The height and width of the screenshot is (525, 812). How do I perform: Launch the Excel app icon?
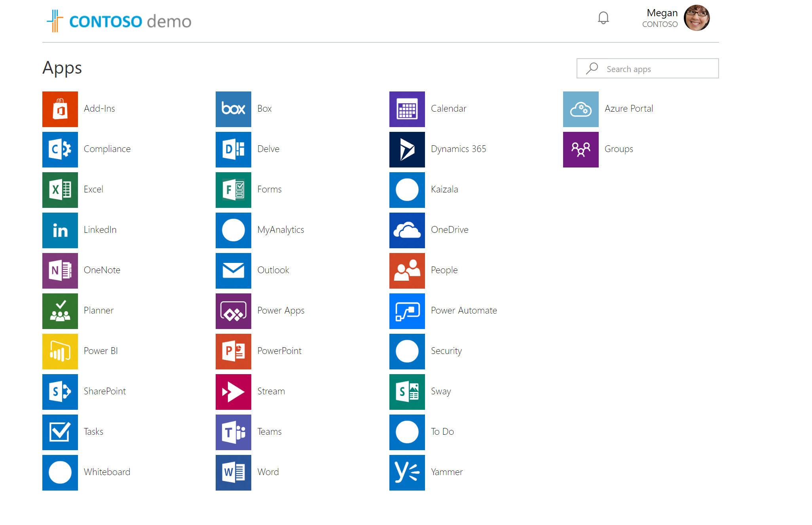60,190
